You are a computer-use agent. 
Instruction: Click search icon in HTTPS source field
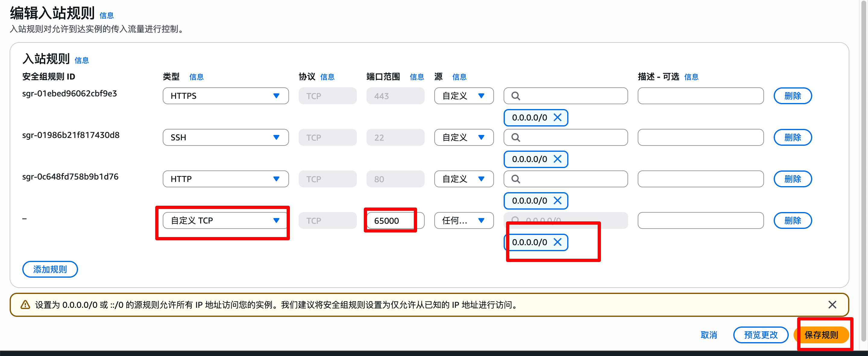click(516, 96)
